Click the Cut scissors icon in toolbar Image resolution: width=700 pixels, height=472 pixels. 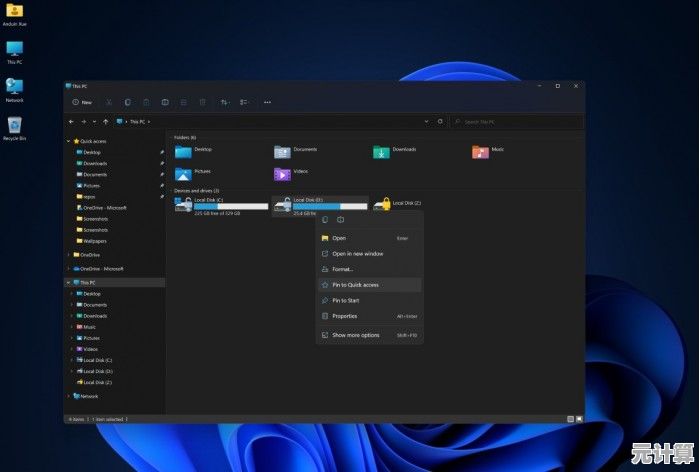[x=109, y=102]
